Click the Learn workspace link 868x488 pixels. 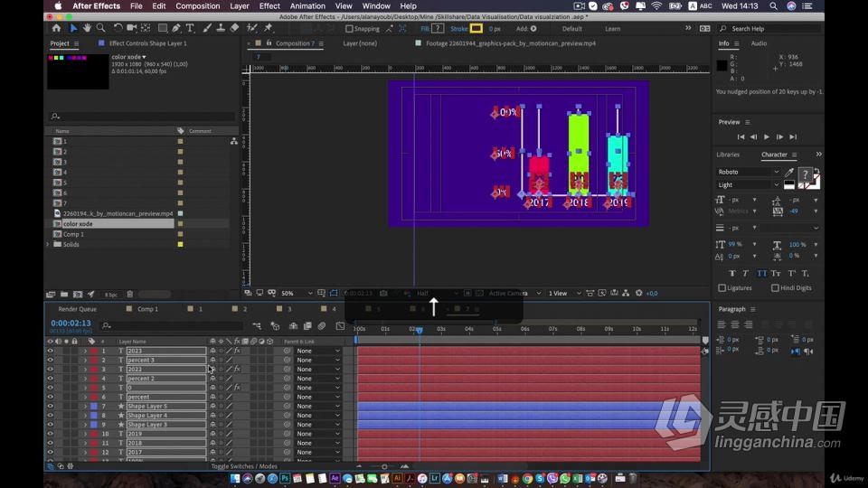click(x=612, y=29)
